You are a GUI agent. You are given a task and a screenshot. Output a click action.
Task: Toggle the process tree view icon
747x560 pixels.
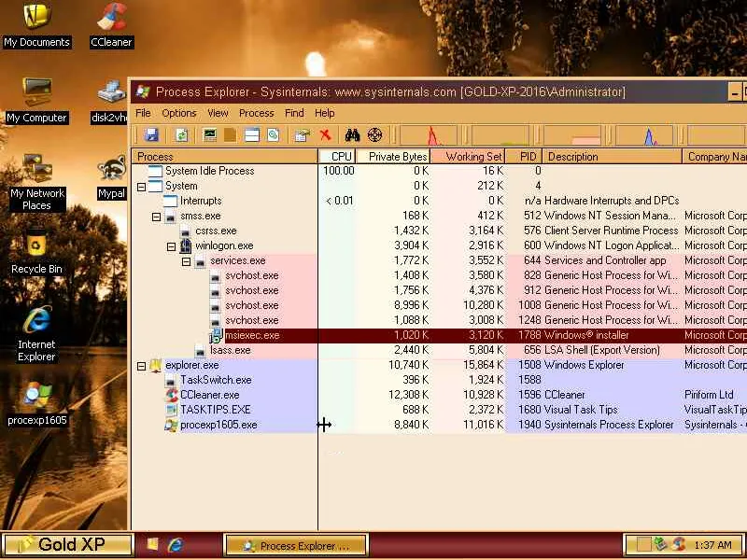pos(230,134)
